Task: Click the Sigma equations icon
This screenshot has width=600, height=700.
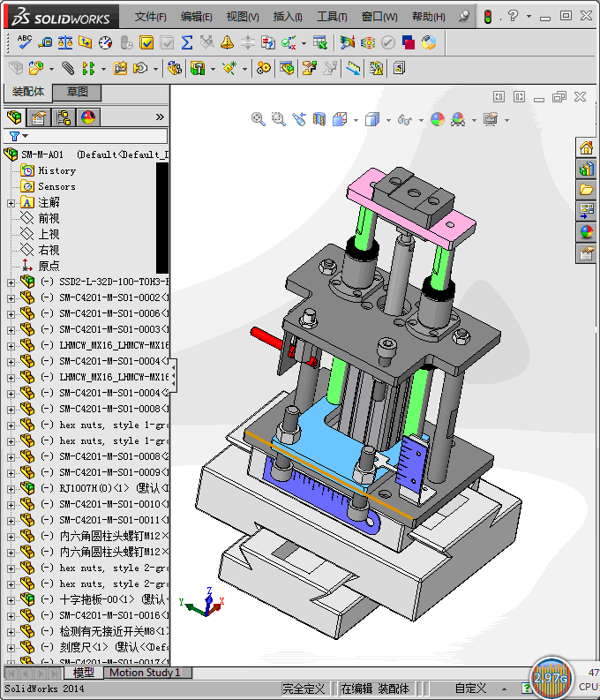Action: [x=187, y=42]
